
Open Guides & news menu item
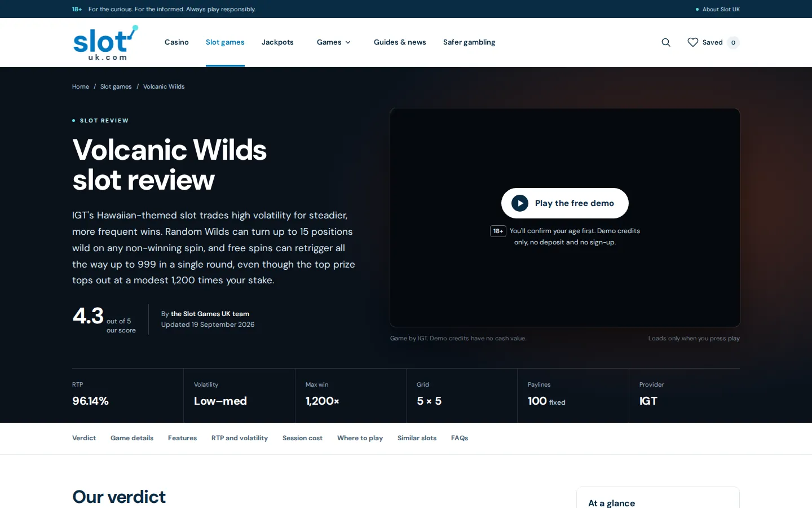[400, 42]
